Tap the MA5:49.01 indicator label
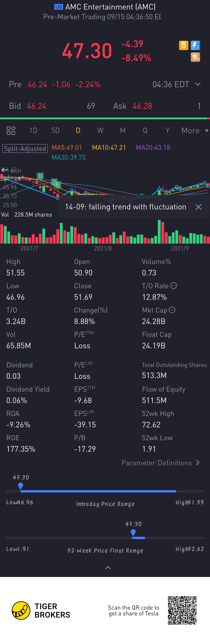This screenshot has width=210, height=644. [67, 147]
